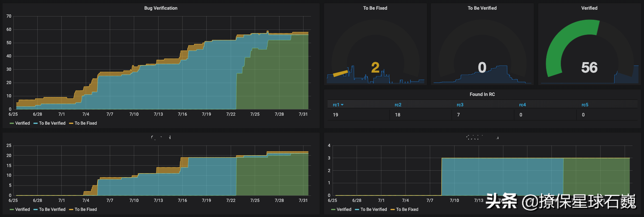This screenshot has height=217, width=644.
Task: Toggle Verified series in Bug Verification legend
Action: pos(22,123)
